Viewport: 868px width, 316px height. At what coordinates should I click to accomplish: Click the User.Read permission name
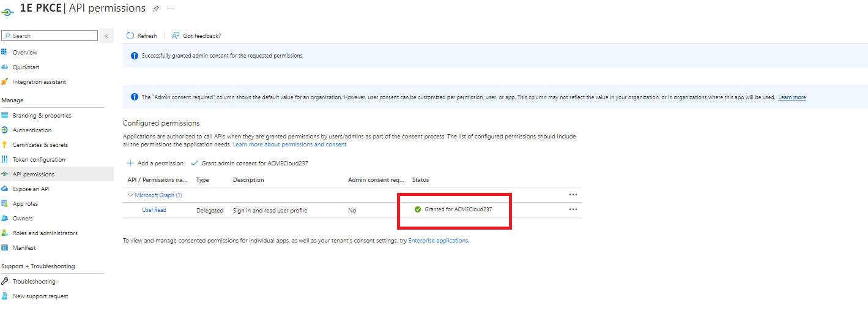coord(154,210)
